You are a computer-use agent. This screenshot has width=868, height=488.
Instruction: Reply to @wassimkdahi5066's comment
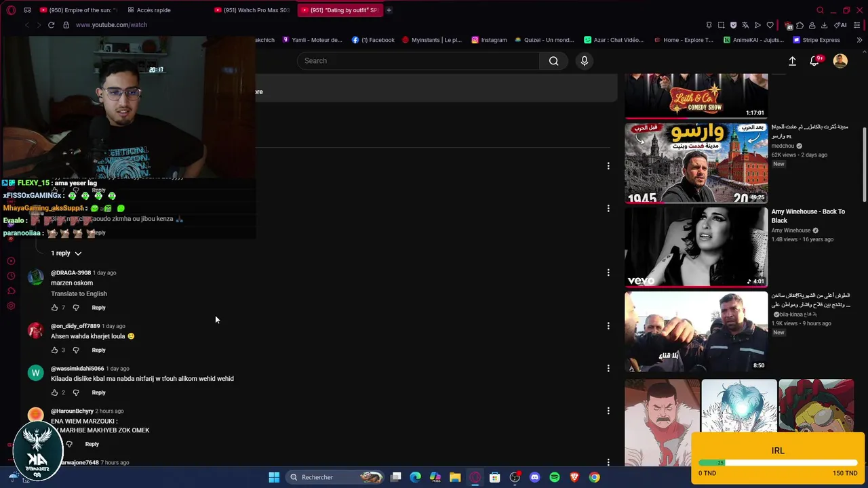98,393
